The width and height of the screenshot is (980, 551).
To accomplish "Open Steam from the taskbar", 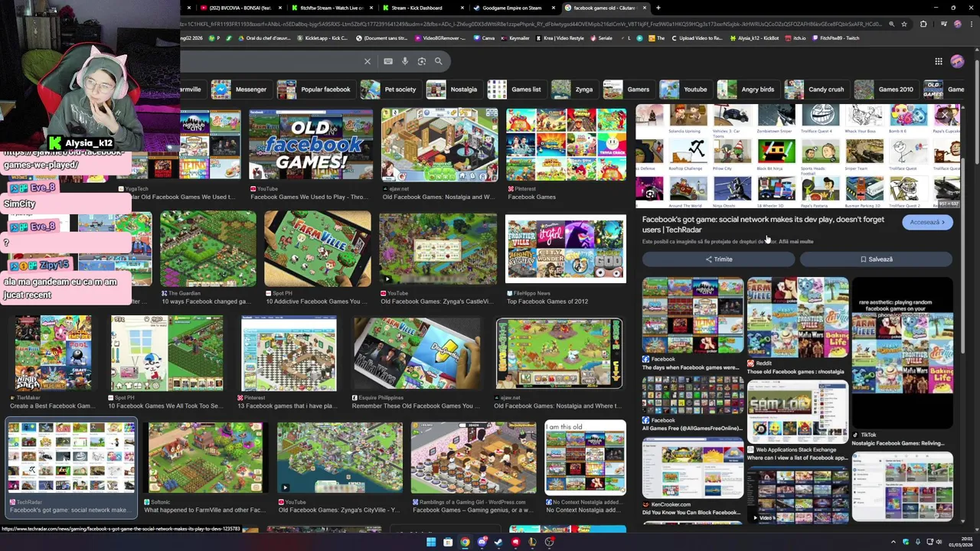I will tap(498, 543).
